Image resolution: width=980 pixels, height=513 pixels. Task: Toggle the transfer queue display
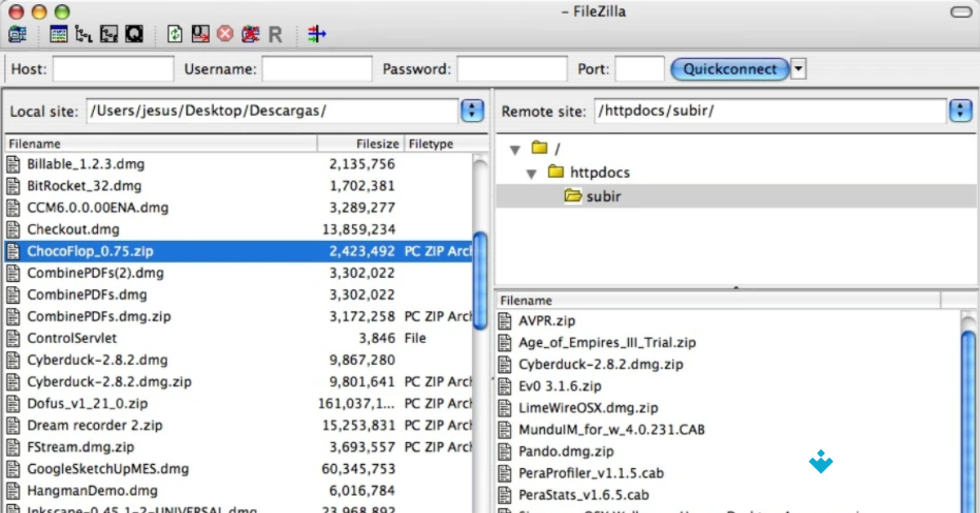coord(134,34)
